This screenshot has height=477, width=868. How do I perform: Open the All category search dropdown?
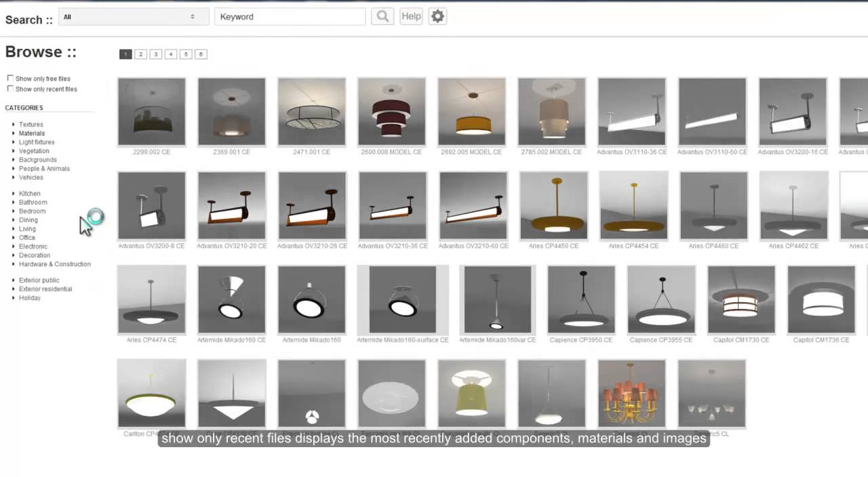click(132, 16)
